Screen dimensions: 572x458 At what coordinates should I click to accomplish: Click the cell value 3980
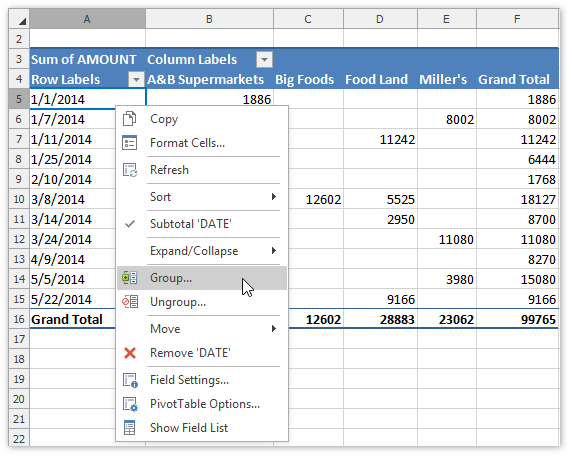(447, 279)
